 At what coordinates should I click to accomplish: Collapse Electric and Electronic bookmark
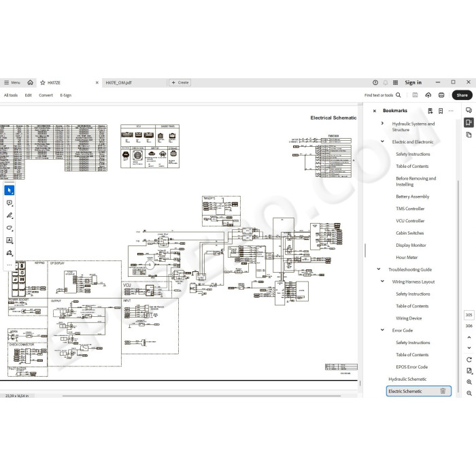click(382, 141)
